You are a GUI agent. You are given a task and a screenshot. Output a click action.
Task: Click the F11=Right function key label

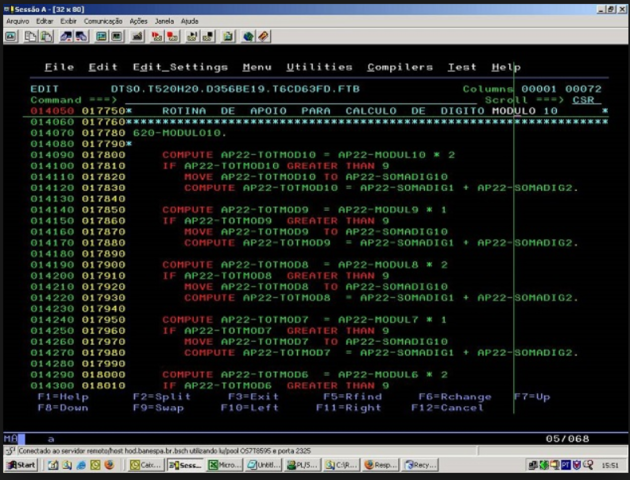point(349,408)
